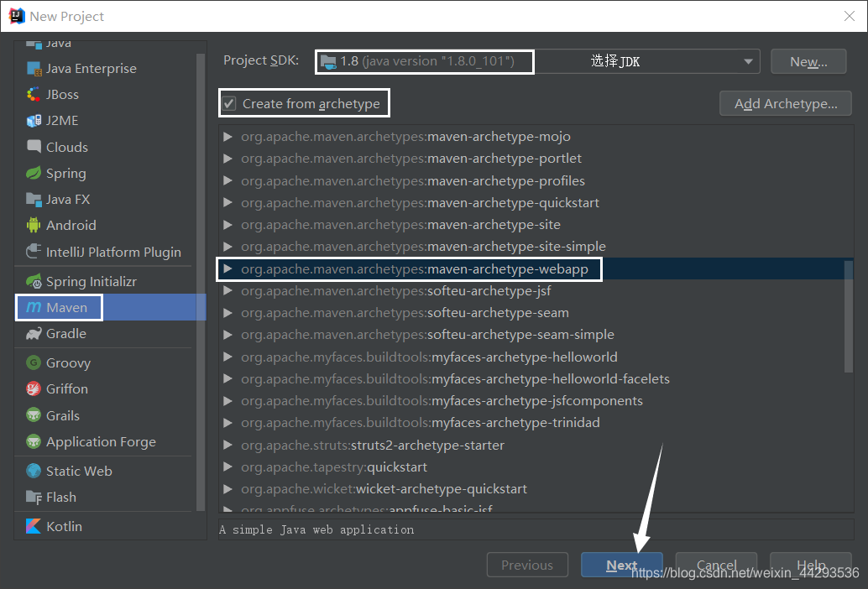This screenshot has width=868, height=589.
Task: Click the New... SDK button
Action: pos(808,61)
